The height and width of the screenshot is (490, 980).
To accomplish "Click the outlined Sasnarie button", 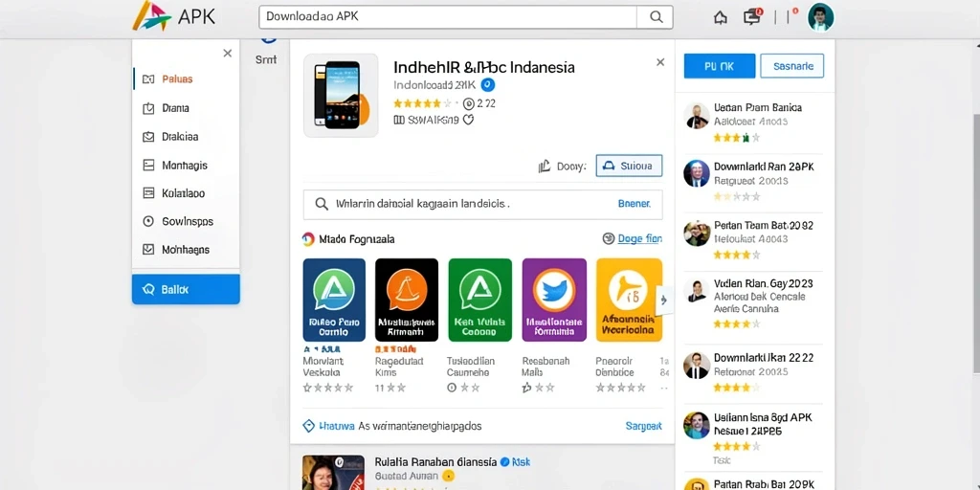I will point(791,66).
